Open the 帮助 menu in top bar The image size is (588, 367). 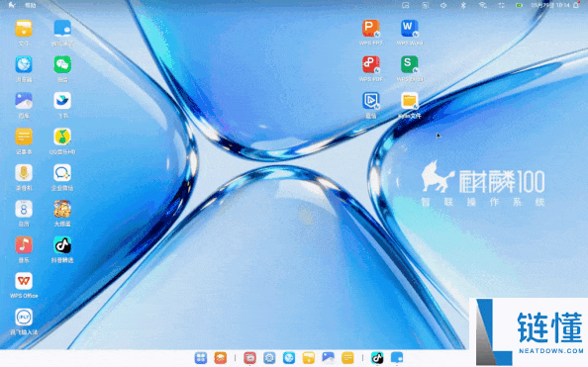pos(31,5)
